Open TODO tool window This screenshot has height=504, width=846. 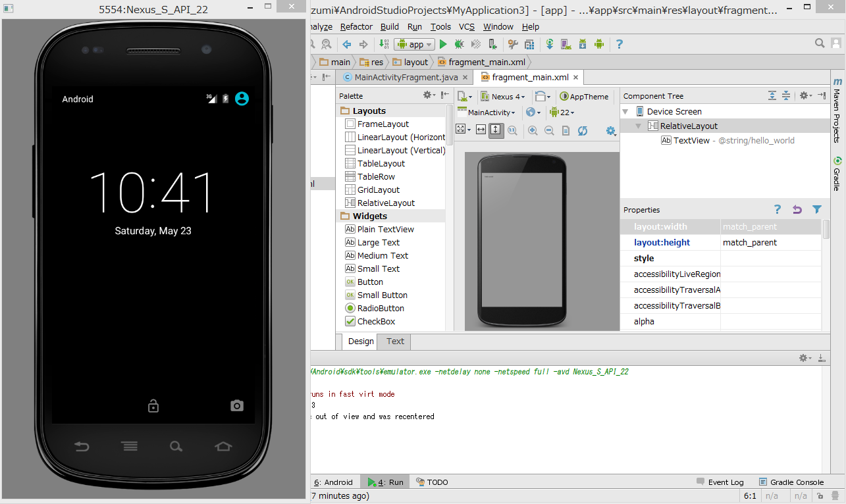pos(431,482)
